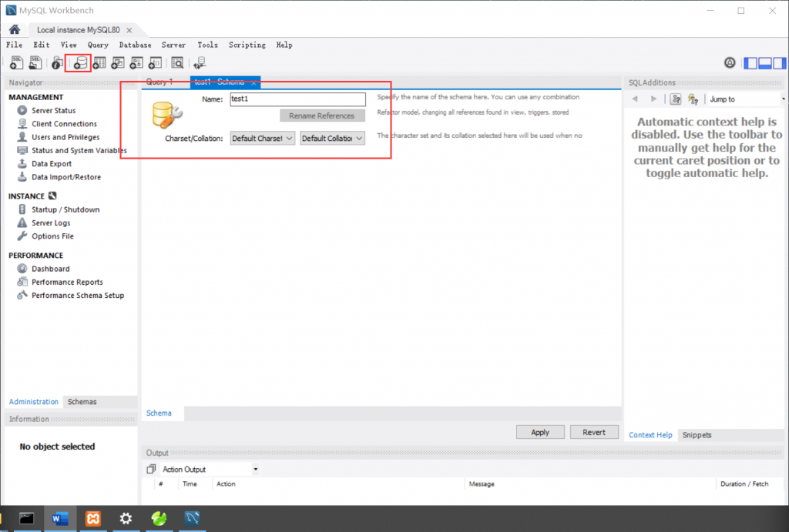This screenshot has height=532, width=789.
Task: Open Word from the taskbar
Action: point(60,518)
